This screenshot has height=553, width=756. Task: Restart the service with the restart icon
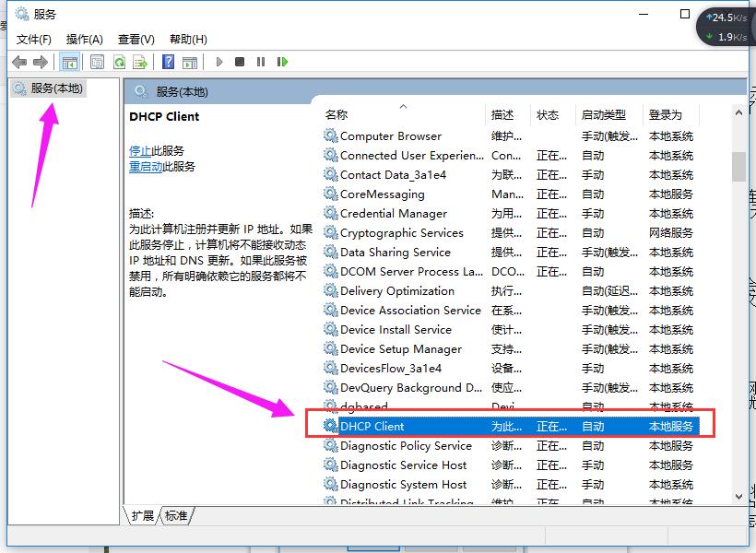click(284, 62)
